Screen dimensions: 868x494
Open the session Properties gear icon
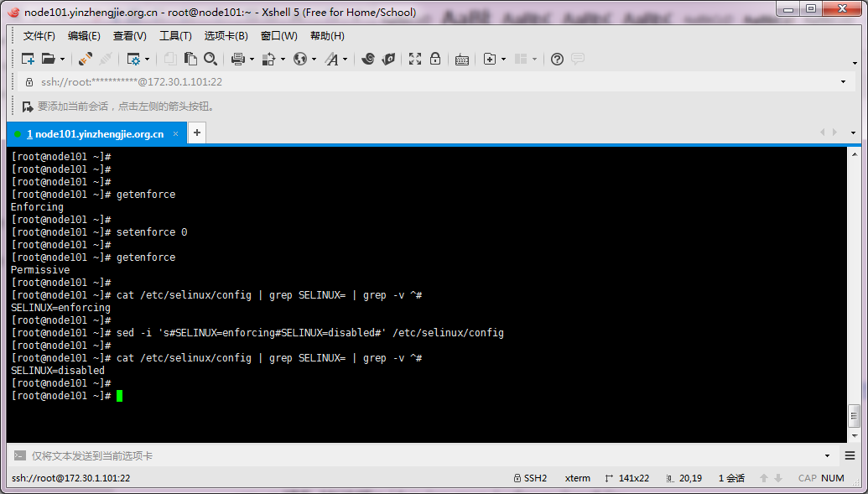tap(133, 59)
